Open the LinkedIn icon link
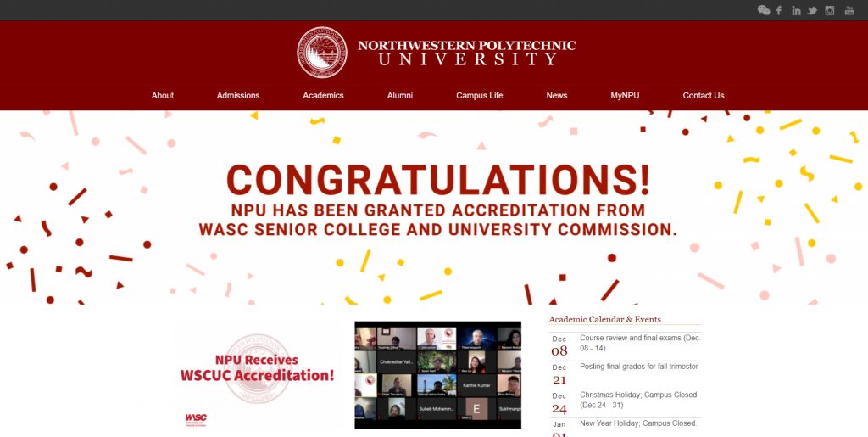The image size is (868, 437). click(x=796, y=10)
